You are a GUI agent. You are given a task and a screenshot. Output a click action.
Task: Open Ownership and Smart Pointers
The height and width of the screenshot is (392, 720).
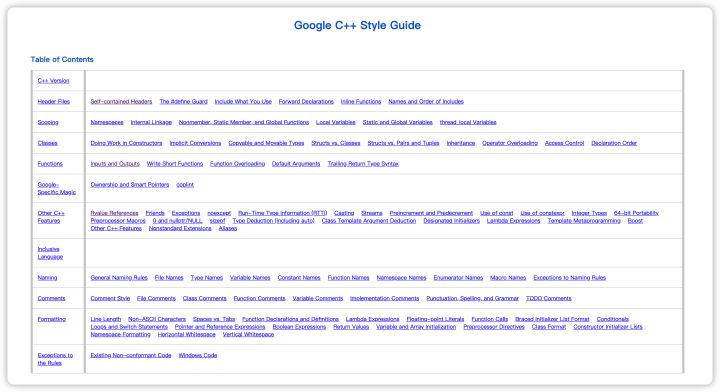point(129,185)
